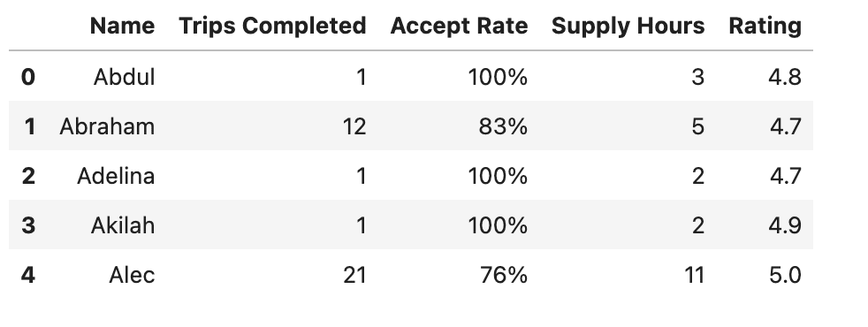Select the name cell Adelina
The height and width of the screenshot is (327, 868).
pos(116,176)
